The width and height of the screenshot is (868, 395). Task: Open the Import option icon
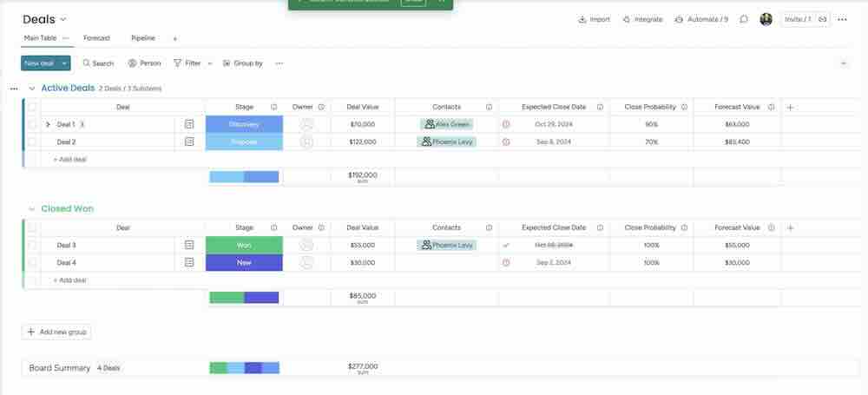point(582,19)
